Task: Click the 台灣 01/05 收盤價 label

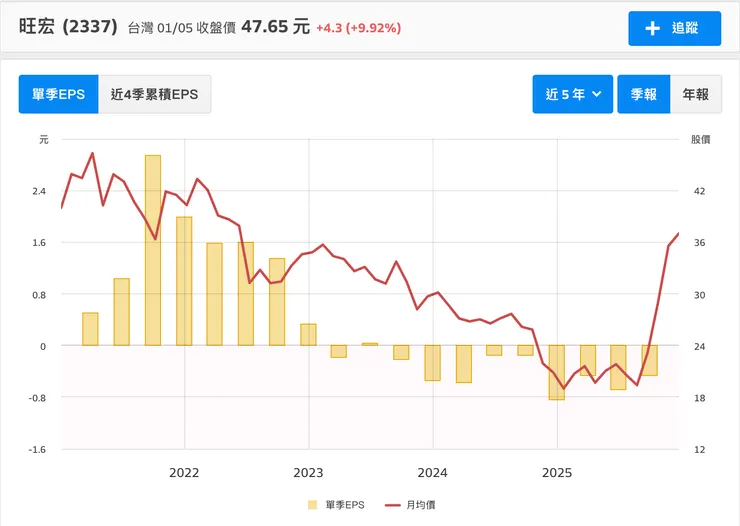Action: point(182,28)
